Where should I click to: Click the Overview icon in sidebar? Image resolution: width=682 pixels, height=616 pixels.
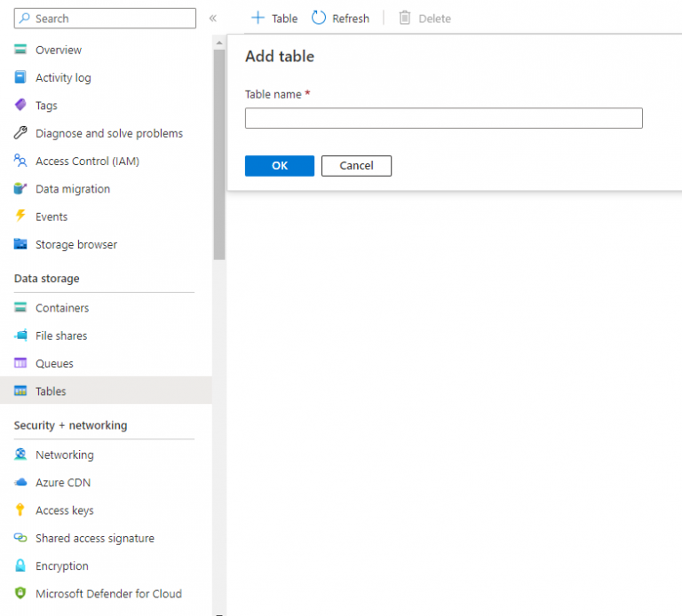pos(20,49)
